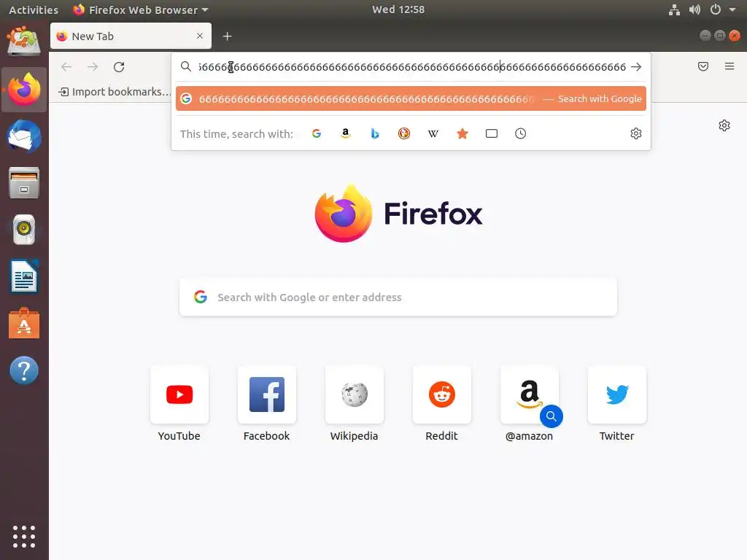Open the Firefox hamburger menu
The height and width of the screenshot is (560, 747).
tap(729, 66)
